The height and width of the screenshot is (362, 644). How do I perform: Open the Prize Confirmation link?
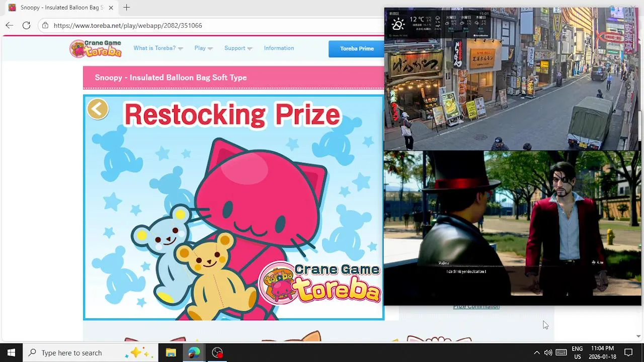pyautogui.click(x=476, y=307)
